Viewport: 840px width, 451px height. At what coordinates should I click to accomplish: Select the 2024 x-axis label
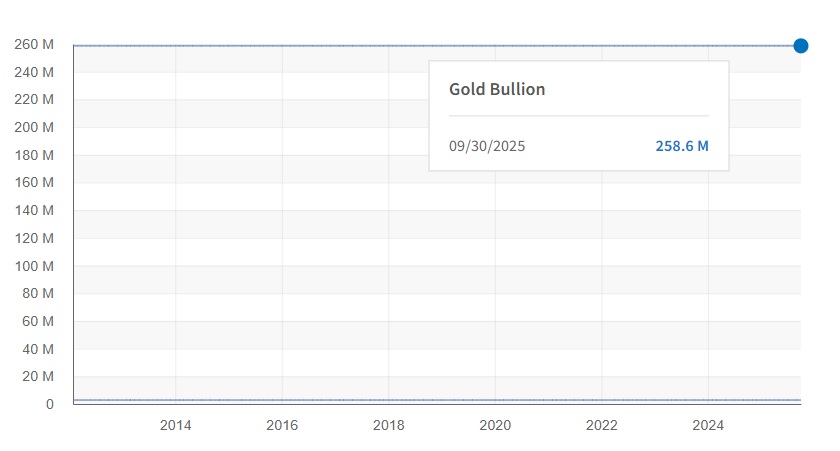(708, 425)
